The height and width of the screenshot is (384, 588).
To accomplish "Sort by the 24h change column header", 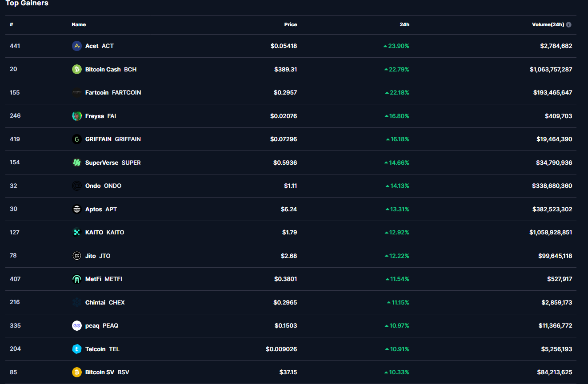I will (x=404, y=24).
